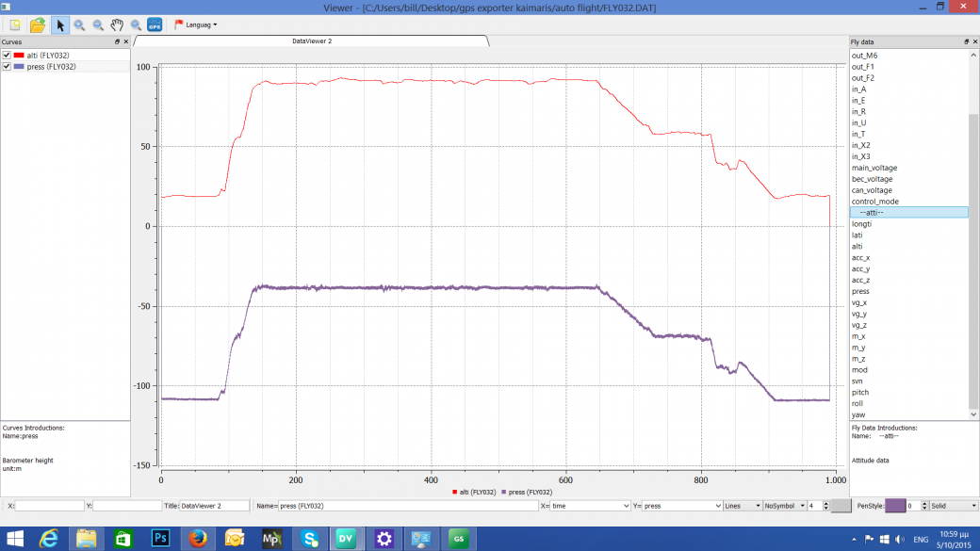
Task: Click the Title input field
Action: pos(214,507)
